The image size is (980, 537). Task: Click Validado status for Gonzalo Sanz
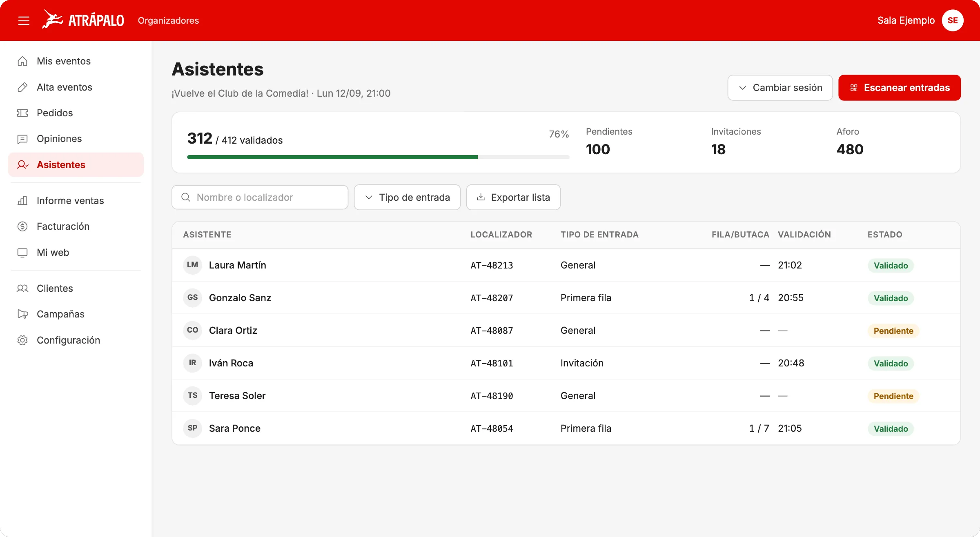[x=891, y=298]
